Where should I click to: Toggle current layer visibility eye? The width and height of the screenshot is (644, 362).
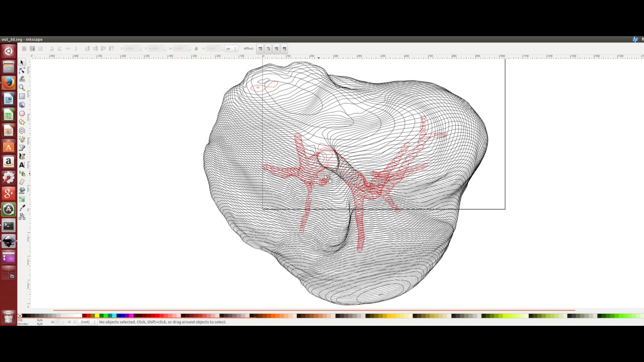pyautogui.click(x=69, y=322)
